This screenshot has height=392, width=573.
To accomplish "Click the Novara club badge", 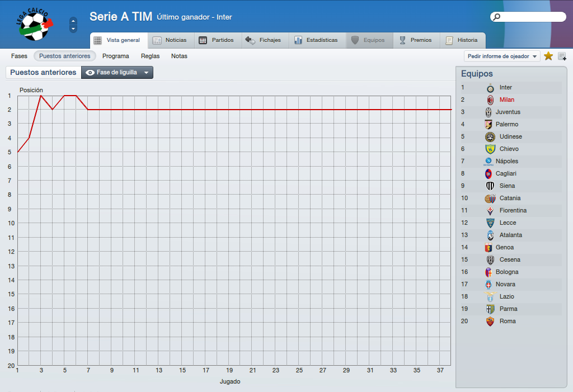I will (488, 284).
